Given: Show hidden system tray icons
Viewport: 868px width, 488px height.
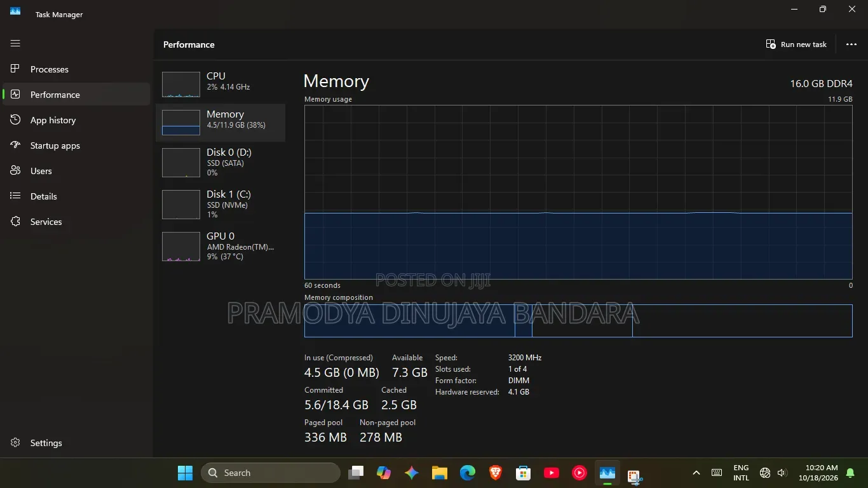Looking at the screenshot, I should point(696,473).
